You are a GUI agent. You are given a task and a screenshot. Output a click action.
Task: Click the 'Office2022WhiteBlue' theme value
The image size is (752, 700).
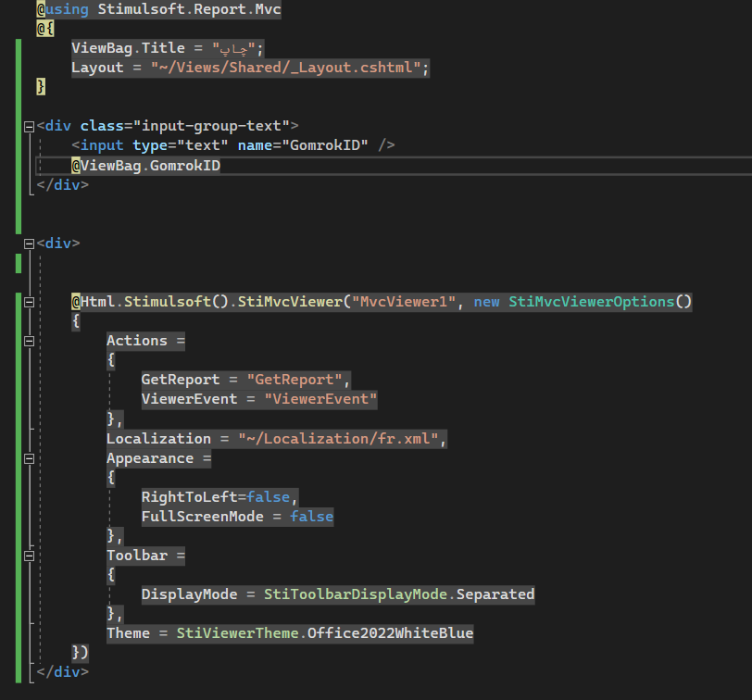tap(391, 633)
